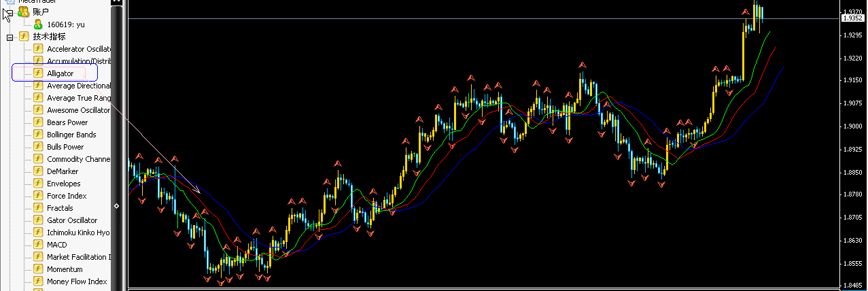Click the Ichimoku Kinko Hyo icon
Image resolution: width=868 pixels, height=291 pixels.
[38, 233]
